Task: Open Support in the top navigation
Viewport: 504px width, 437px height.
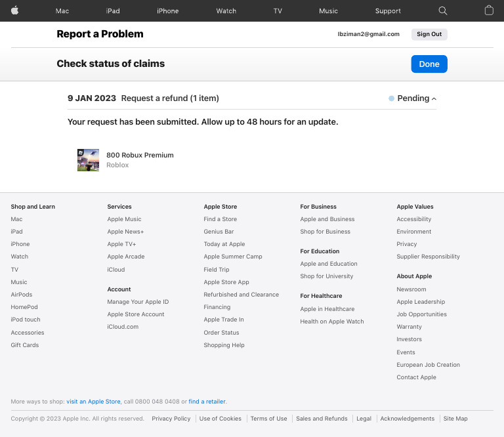Action: click(388, 11)
